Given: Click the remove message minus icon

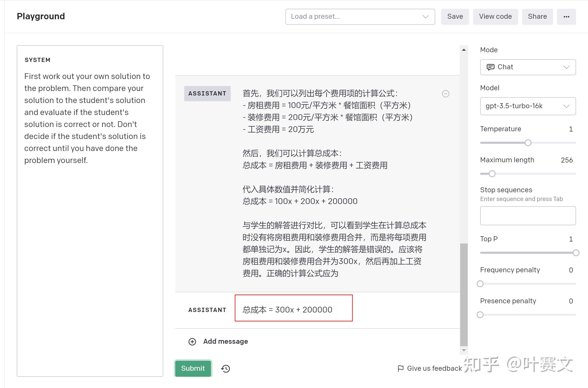Looking at the screenshot, I should click(x=445, y=94).
